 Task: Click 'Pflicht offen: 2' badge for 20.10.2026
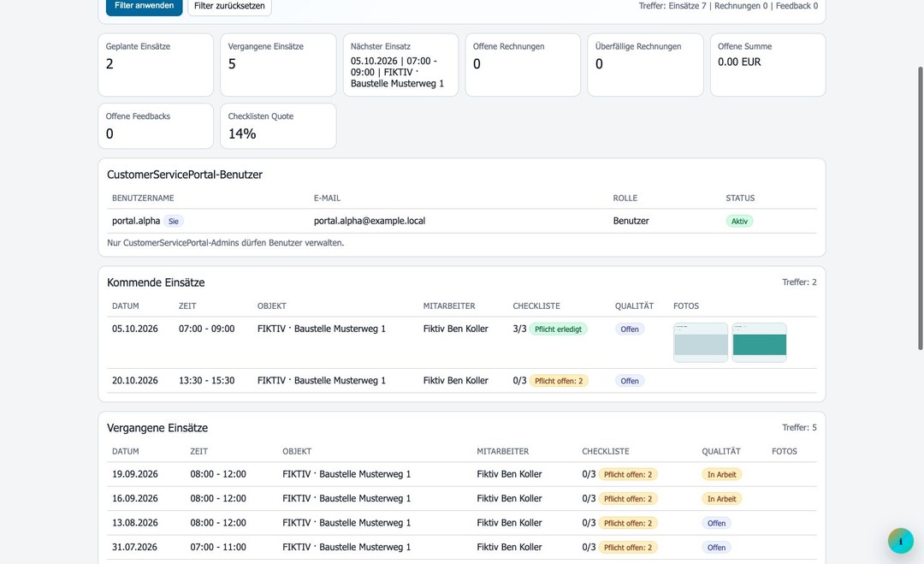click(559, 382)
